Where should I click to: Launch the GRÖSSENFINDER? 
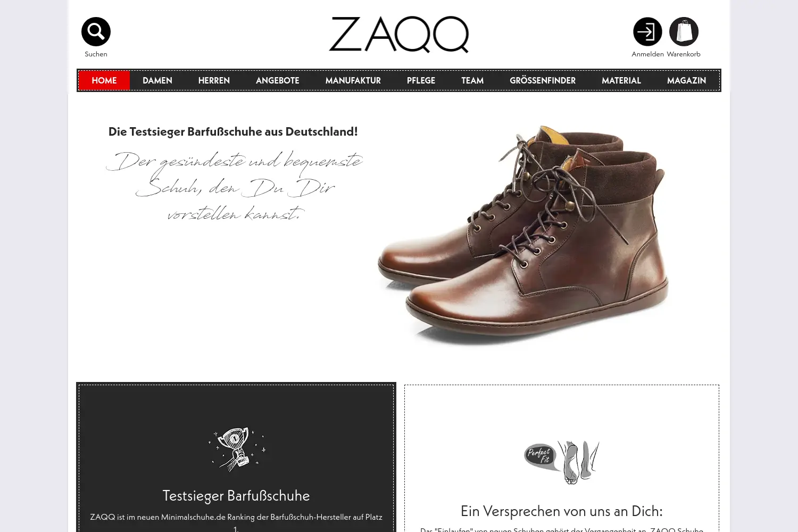pos(543,80)
